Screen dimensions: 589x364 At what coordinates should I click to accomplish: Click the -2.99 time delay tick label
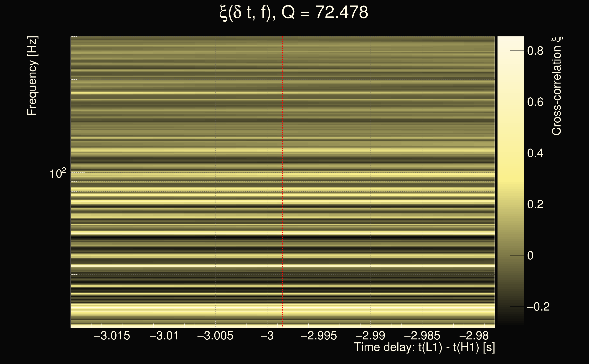click(370, 336)
